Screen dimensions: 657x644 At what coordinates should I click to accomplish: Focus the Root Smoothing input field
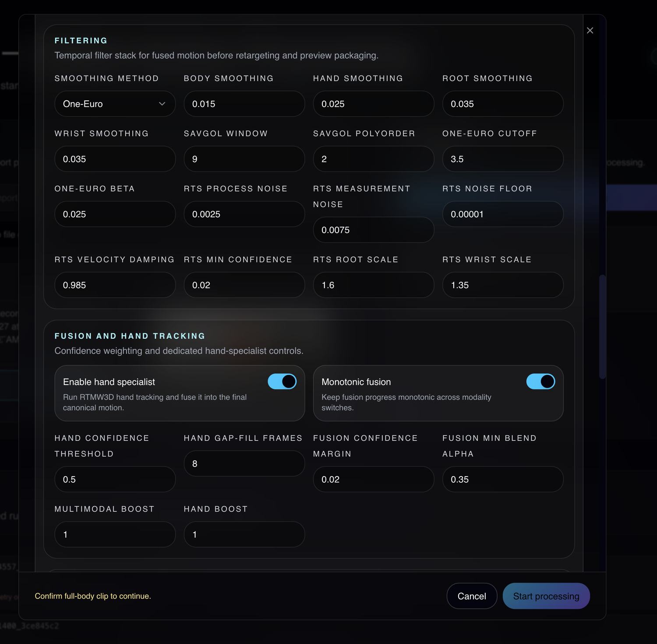[503, 104]
